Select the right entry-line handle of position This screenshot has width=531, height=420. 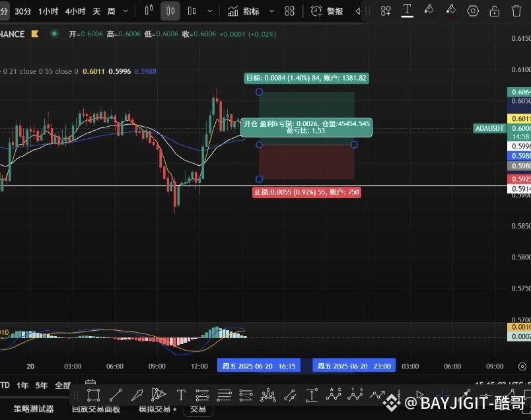tap(354, 145)
